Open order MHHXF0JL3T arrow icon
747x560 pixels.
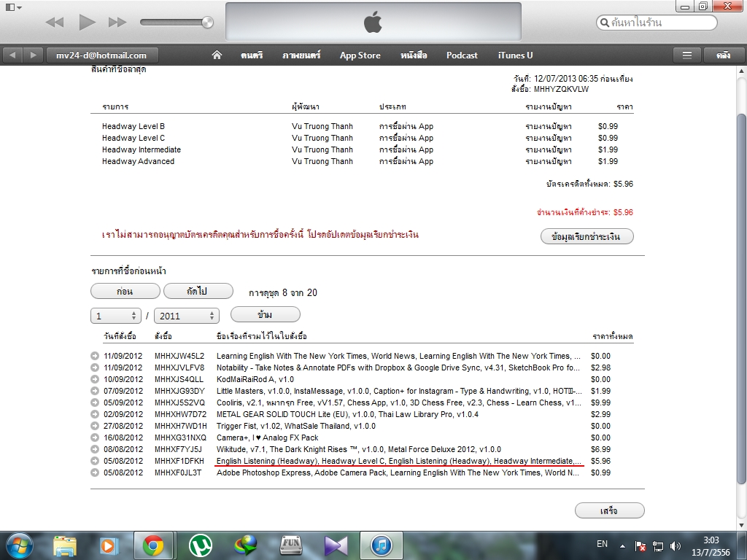(x=95, y=472)
